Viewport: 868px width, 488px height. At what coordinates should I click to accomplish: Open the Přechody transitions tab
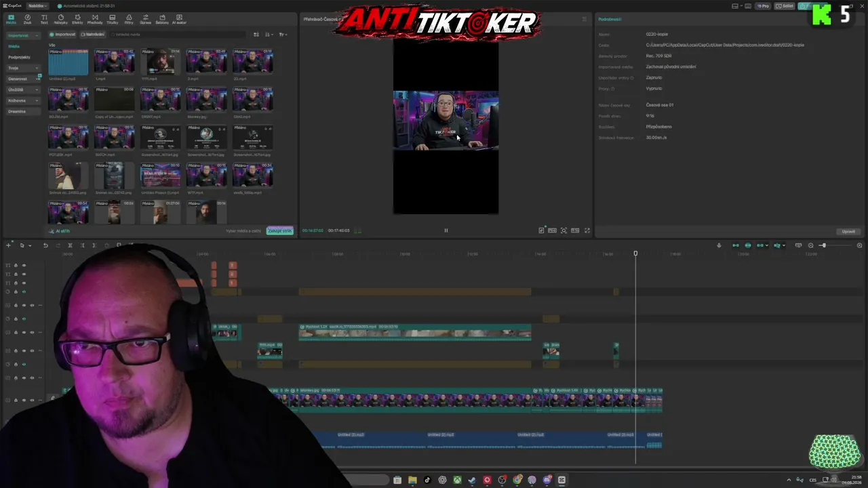point(95,19)
